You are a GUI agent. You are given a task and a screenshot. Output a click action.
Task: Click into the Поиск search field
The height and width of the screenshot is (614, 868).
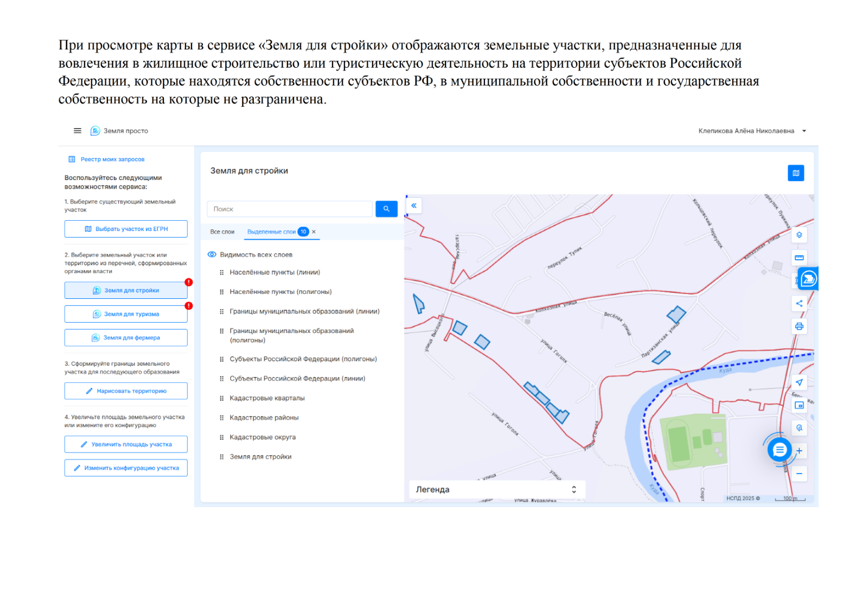(289, 209)
